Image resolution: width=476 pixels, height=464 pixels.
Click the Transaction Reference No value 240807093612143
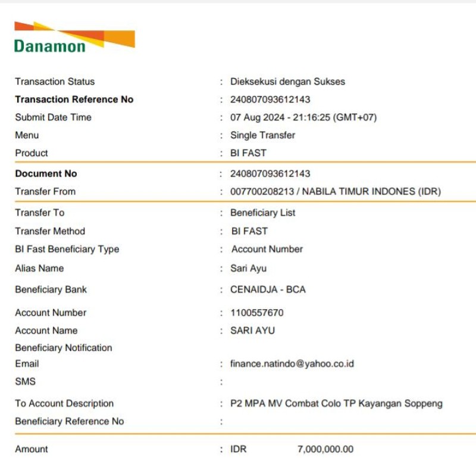[x=270, y=99]
